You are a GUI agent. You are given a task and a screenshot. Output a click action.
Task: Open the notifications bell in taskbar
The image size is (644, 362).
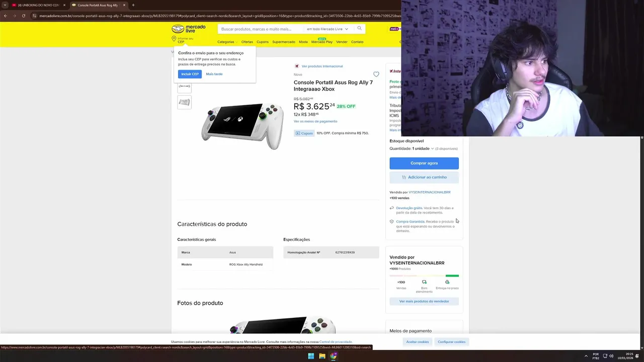pos(637,356)
